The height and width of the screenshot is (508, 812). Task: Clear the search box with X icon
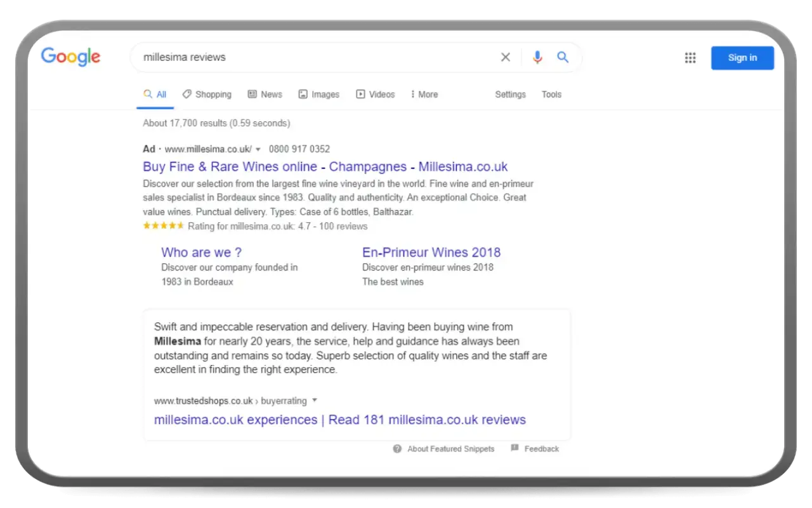[x=506, y=57]
